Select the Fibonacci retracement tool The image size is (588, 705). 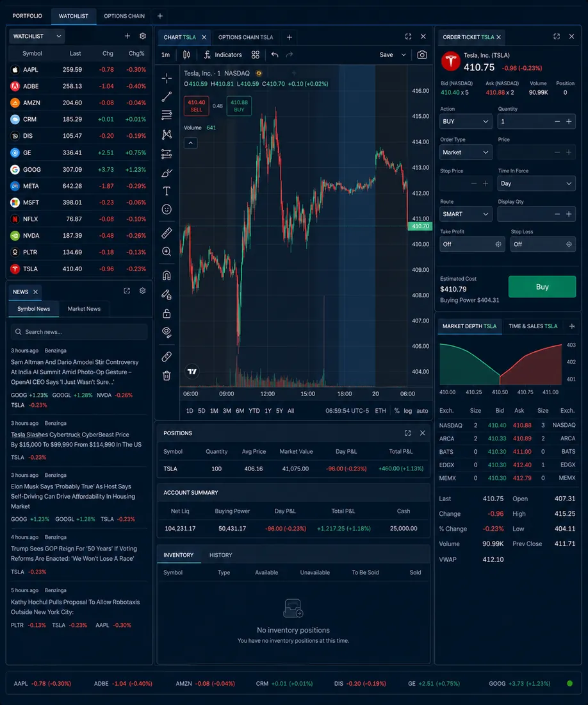[x=167, y=115]
